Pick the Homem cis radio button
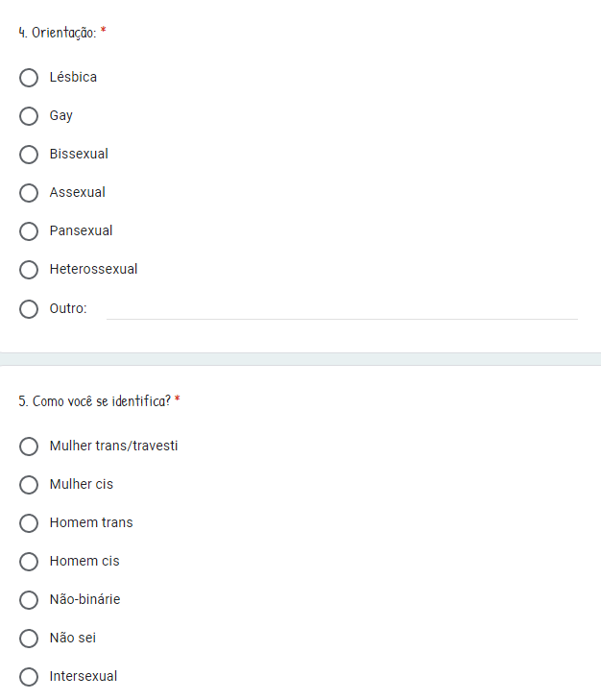This screenshot has width=601, height=700. click(29, 561)
